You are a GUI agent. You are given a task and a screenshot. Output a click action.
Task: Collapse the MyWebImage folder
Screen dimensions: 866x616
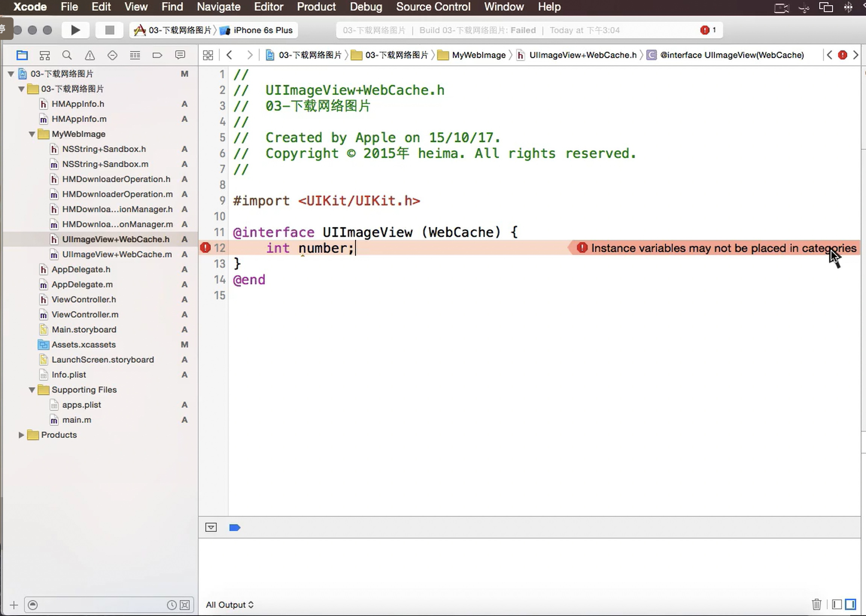coord(32,134)
